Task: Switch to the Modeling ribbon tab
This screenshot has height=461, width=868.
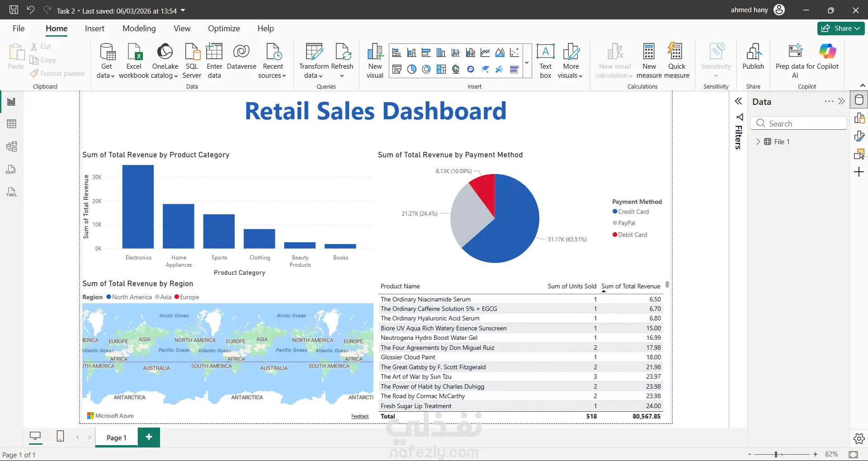Action: [x=139, y=28]
